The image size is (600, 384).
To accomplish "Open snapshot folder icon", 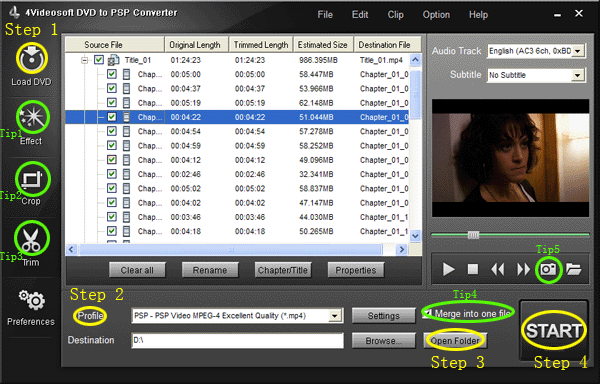I will pyautogui.click(x=573, y=269).
